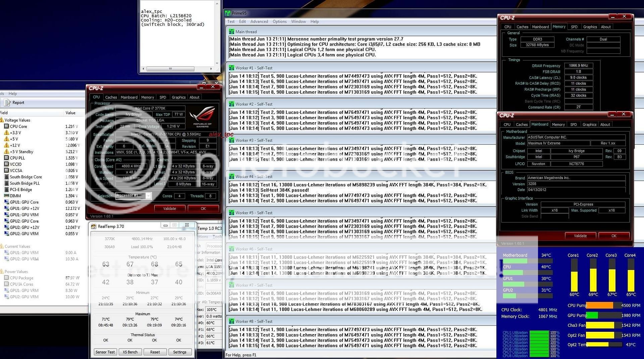Screen dimensions: 644x359
Task: Click the Main thread window icon
Action: tap(231, 32)
